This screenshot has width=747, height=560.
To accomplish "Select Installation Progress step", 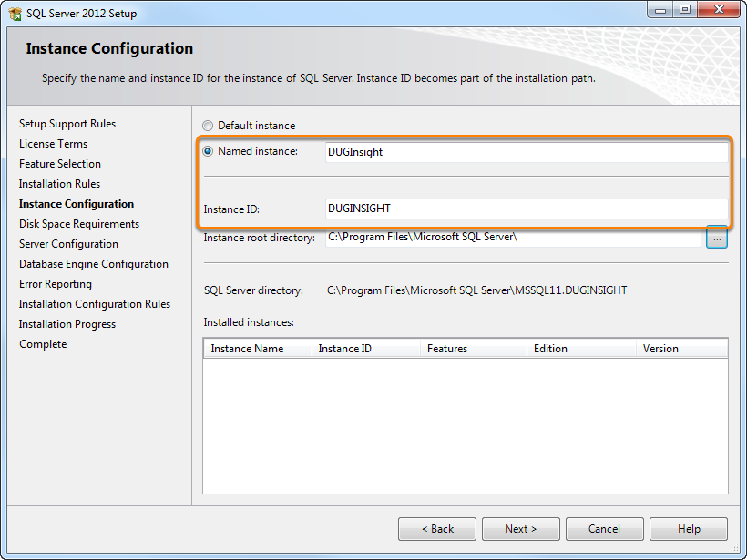I will [67, 324].
